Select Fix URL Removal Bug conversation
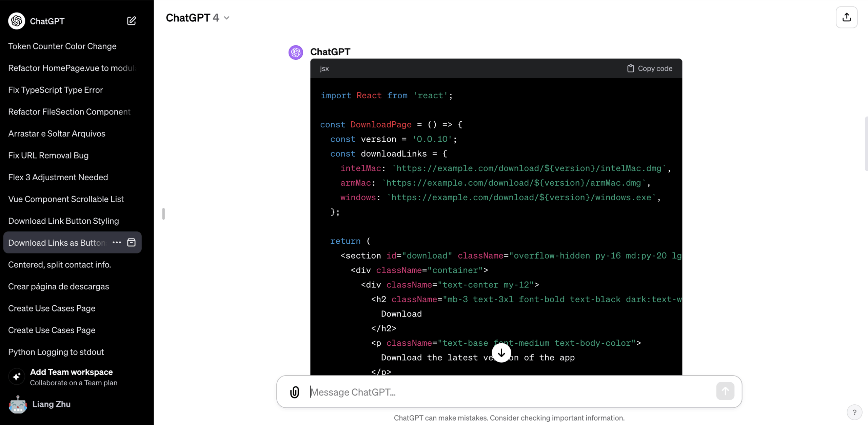Screen dimensions: 868x425 pos(48,155)
